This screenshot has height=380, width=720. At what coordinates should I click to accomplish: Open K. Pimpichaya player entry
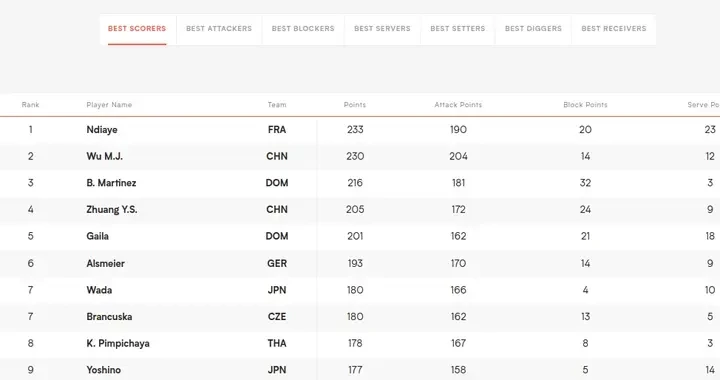pos(118,343)
